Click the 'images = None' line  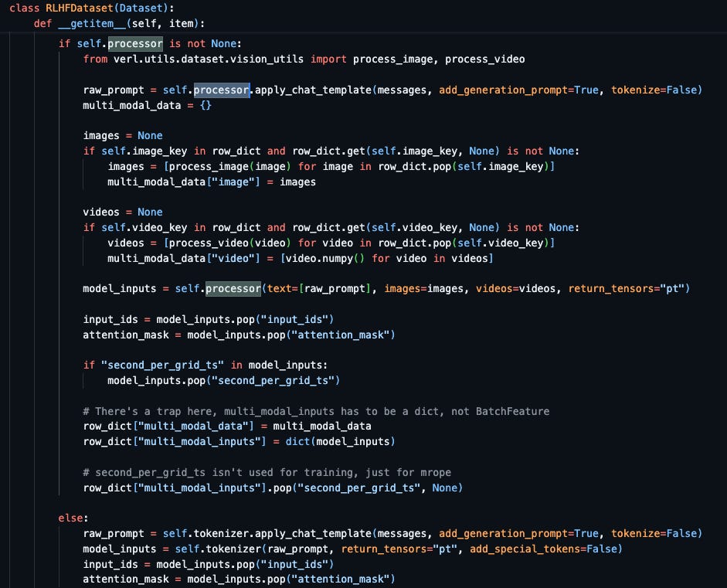tap(123, 135)
